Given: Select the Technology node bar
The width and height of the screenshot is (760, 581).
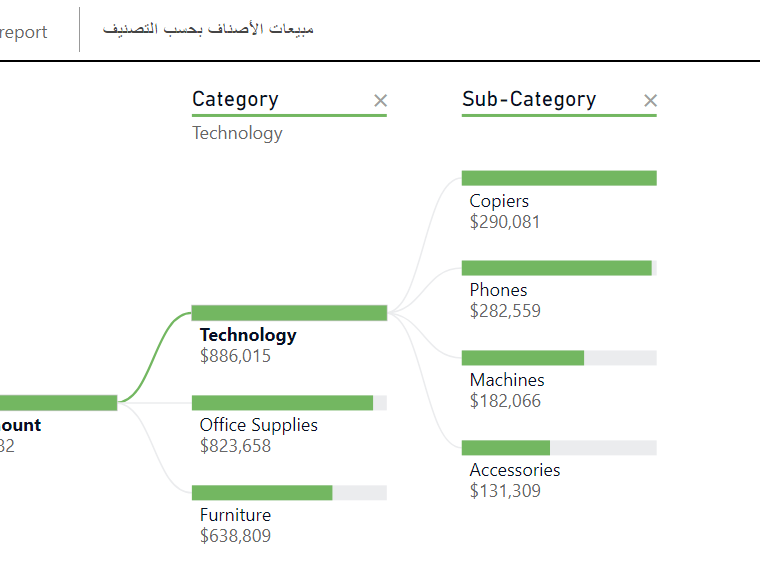Looking at the screenshot, I should (x=289, y=313).
